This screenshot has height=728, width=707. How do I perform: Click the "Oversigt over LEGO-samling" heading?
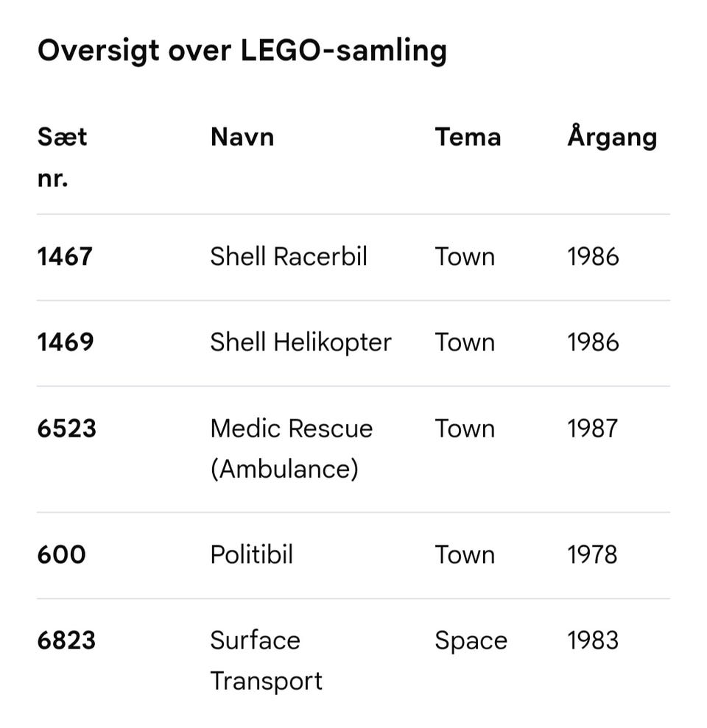242,51
